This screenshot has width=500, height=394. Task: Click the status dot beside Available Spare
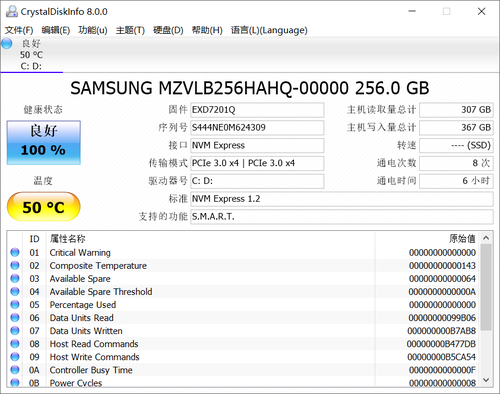pos(15,278)
